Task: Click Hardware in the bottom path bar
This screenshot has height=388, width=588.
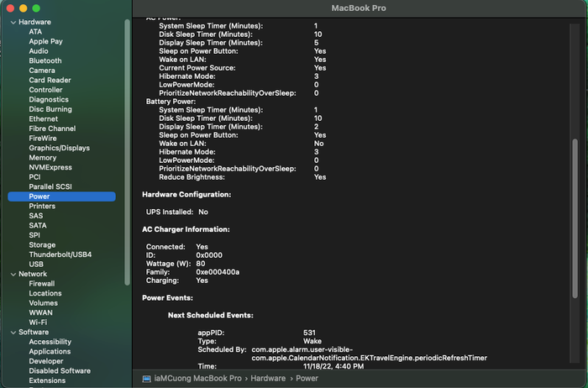Action: [268, 379]
